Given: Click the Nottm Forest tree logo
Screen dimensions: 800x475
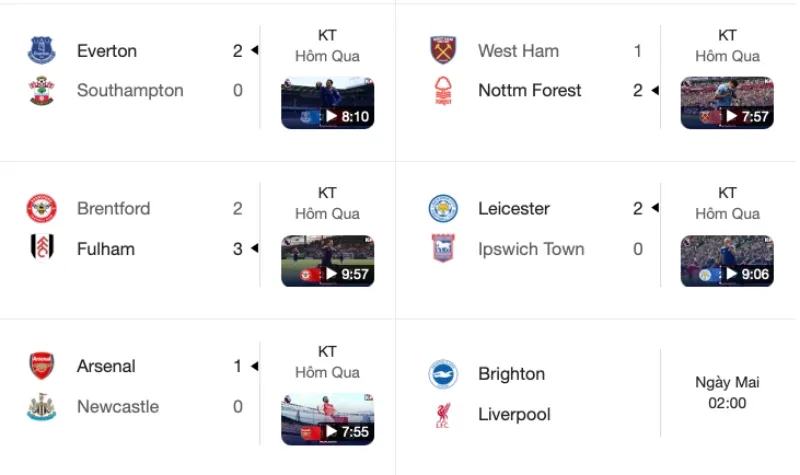Looking at the screenshot, I should click(443, 90).
